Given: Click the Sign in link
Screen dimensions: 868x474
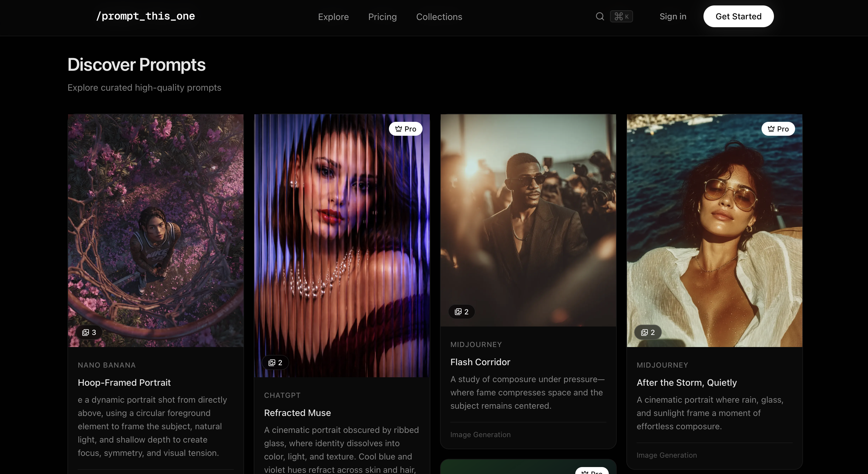Looking at the screenshot, I should pyautogui.click(x=673, y=17).
